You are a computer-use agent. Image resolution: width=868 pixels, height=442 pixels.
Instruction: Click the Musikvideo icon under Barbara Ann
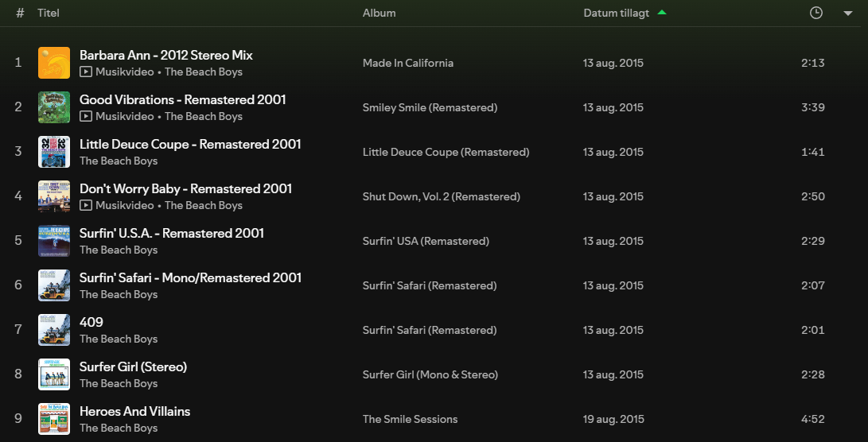(85, 72)
